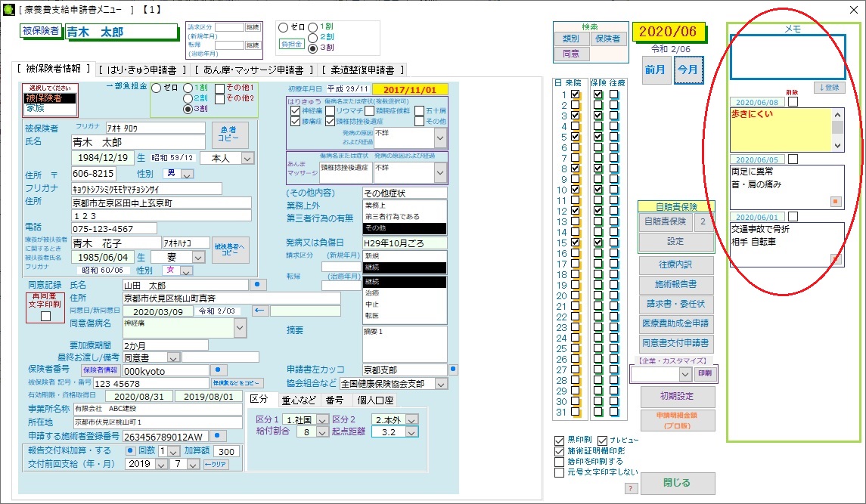
Task: Choose 1割 radio beside the 負担金 button
Action: (x=313, y=27)
